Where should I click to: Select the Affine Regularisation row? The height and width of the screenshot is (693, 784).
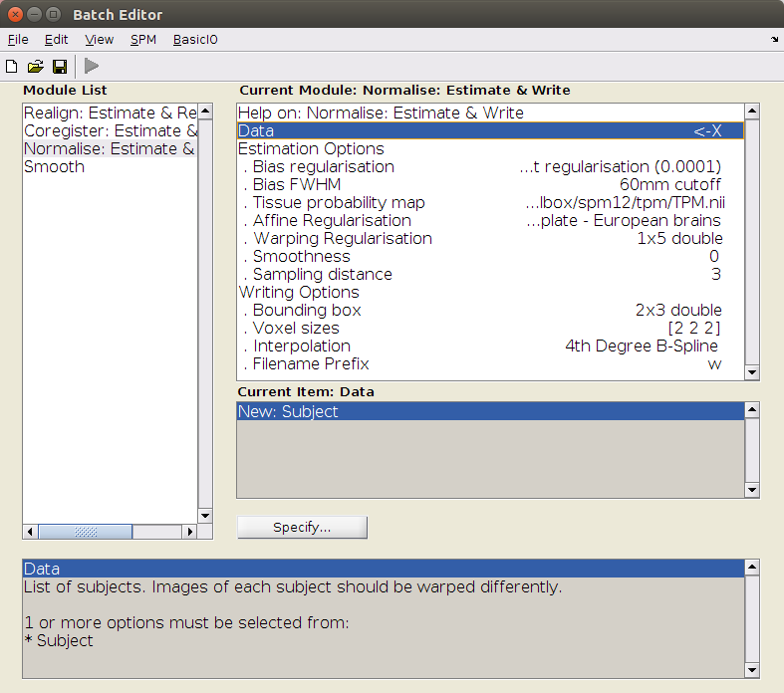tap(490, 220)
